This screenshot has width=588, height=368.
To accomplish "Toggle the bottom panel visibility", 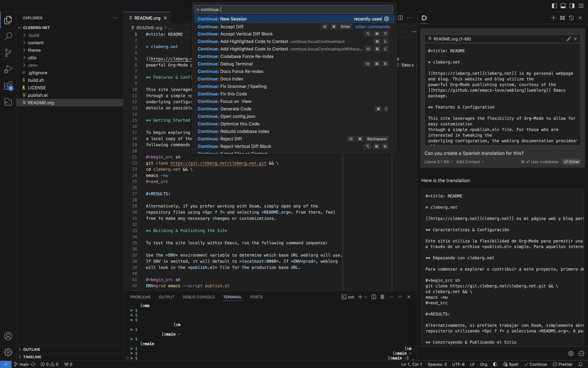I will [563, 6].
